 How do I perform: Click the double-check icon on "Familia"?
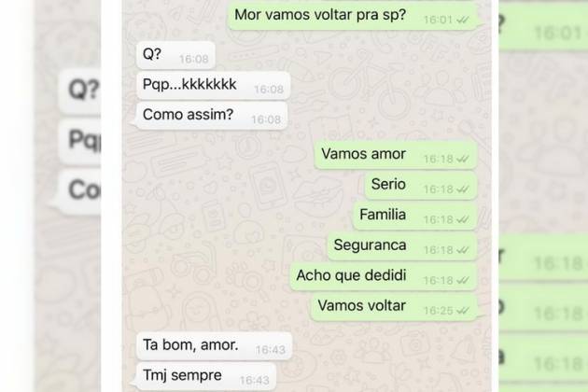click(463, 219)
